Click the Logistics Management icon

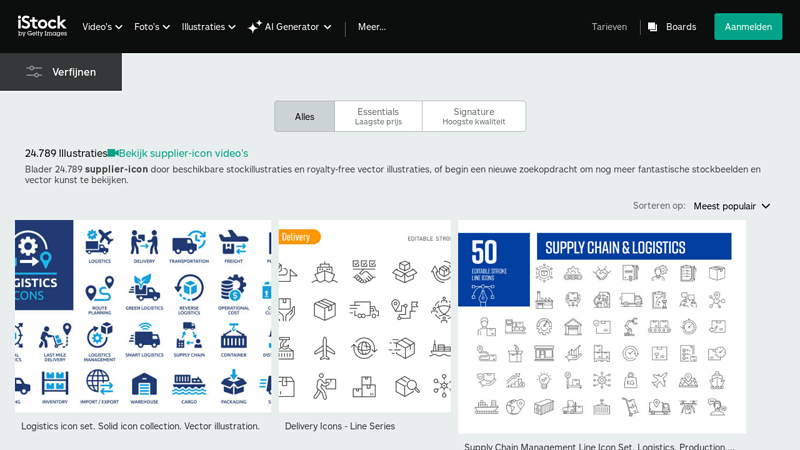point(99,336)
